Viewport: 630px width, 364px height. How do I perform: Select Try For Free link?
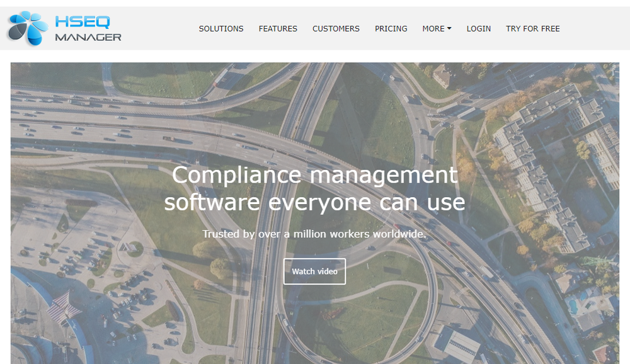click(533, 28)
